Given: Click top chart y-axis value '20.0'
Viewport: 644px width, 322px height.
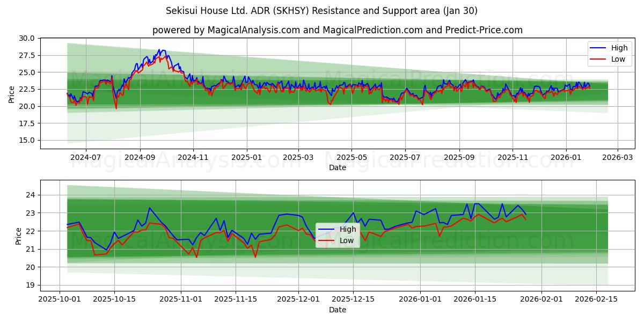Looking at the screenshot, I should [28, 106].
